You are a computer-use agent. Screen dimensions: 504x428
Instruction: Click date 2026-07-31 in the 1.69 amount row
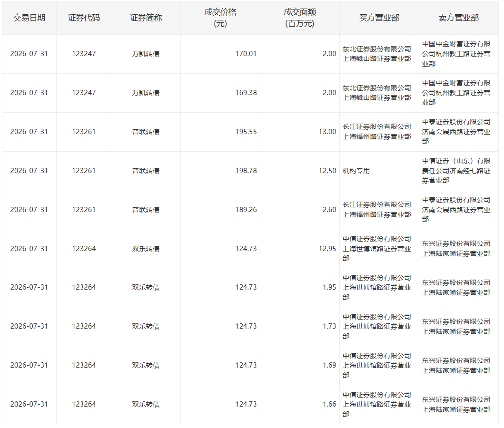[x=29, y=365]
